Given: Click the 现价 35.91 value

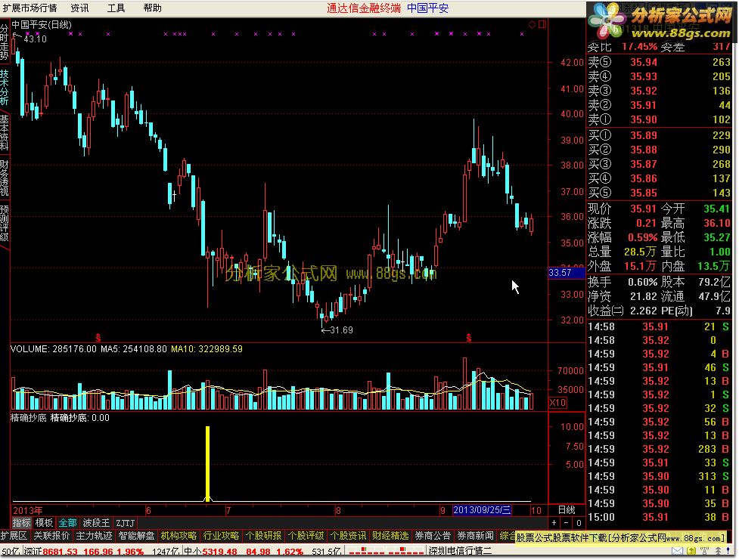Looking at the screenshot, I should (x=643, y=209).
